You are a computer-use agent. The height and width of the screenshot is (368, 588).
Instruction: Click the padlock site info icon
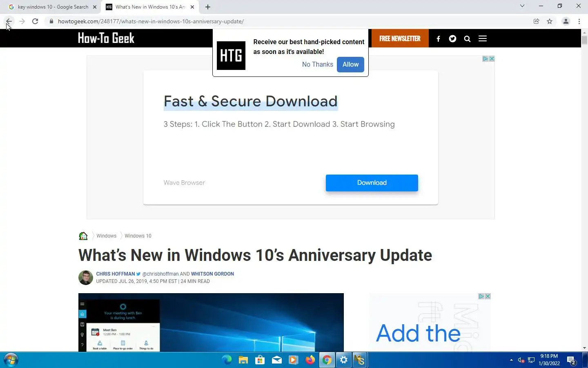(x=51, y=21)
